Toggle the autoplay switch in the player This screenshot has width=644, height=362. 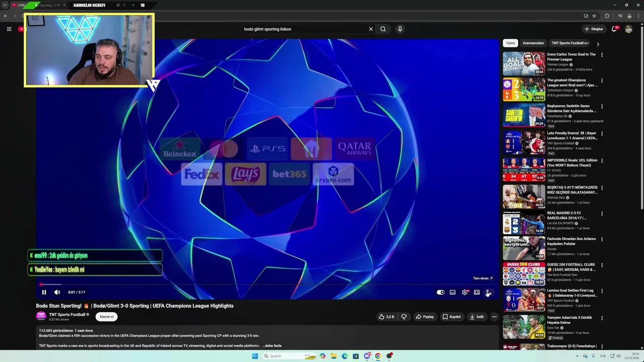(x=440, y=292)
